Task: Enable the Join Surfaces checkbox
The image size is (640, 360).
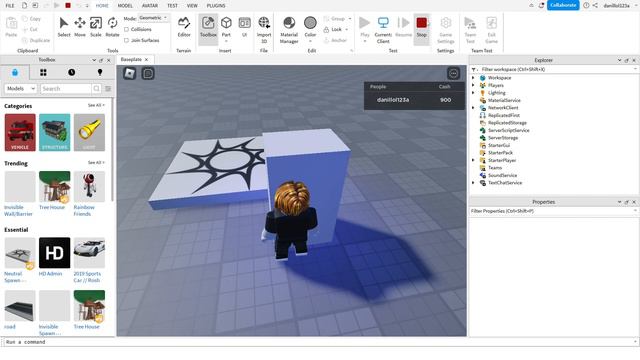Action: (x=127, y=40)
